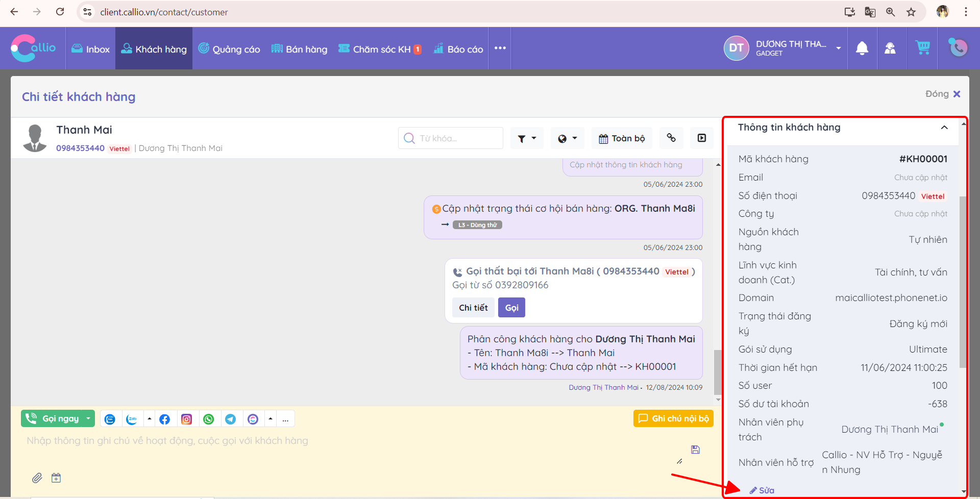
Task: Click the activity timeline scrollbar
Action: [718, 372]
